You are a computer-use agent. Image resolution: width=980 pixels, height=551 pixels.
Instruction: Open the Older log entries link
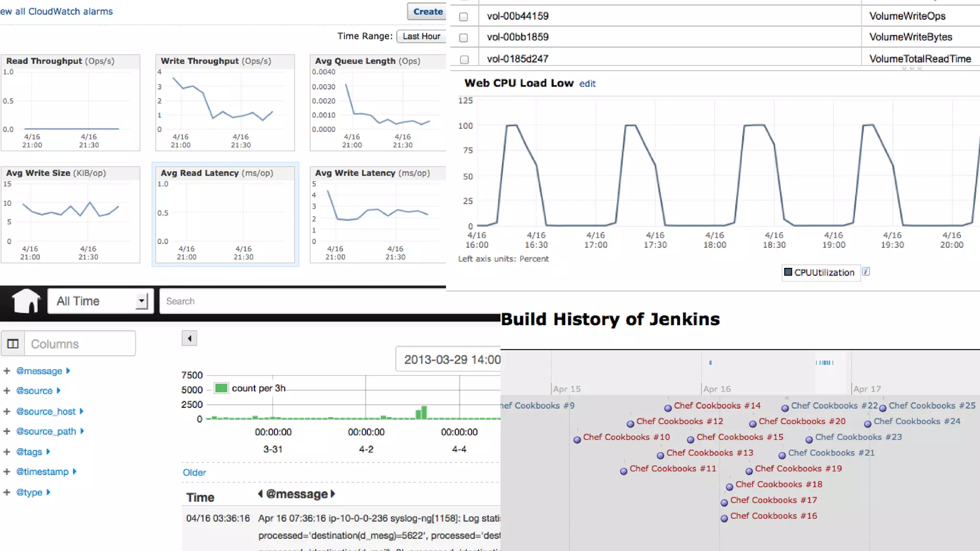coord(194,472)
